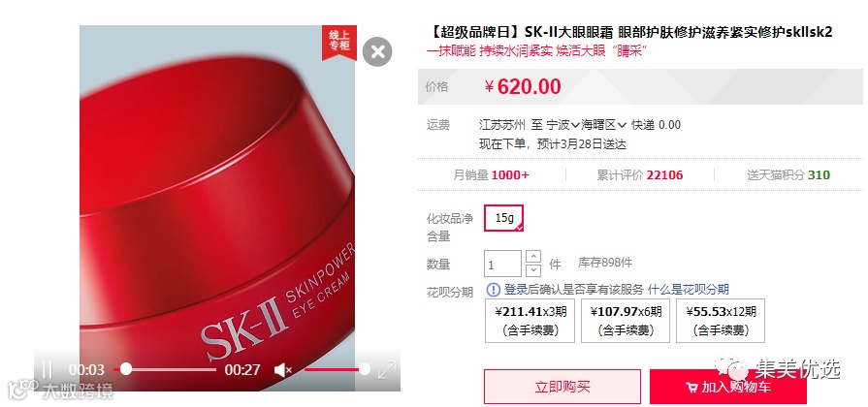
Task: Choose ¥211.41x3期 installment plan
Action: coord(530,321)
